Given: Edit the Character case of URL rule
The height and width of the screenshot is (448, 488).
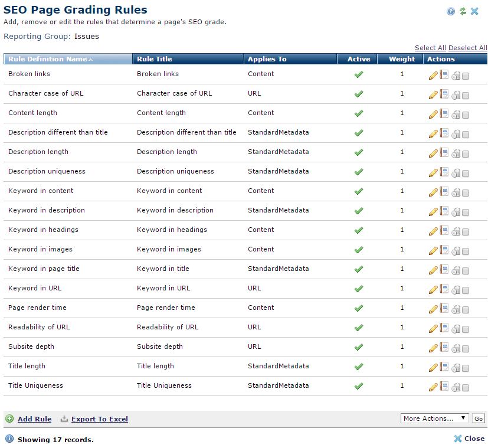Looking at the screenshot, I should 433,95.
